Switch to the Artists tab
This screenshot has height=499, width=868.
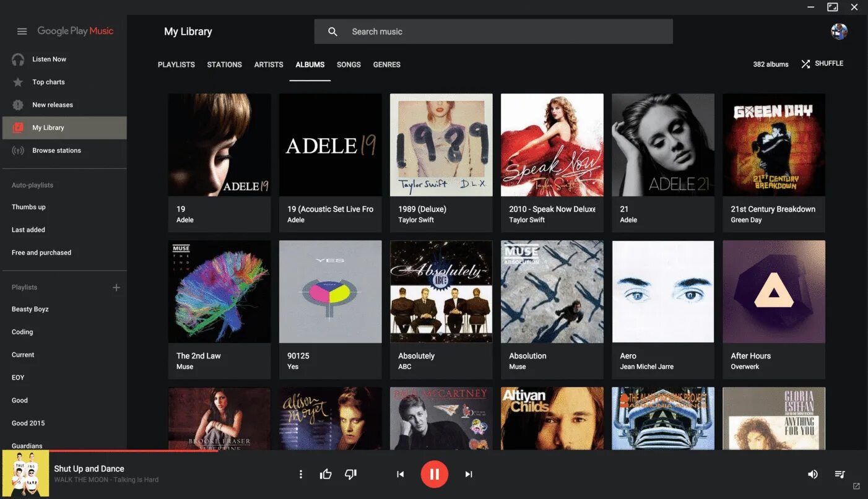[x=269, y=64]
